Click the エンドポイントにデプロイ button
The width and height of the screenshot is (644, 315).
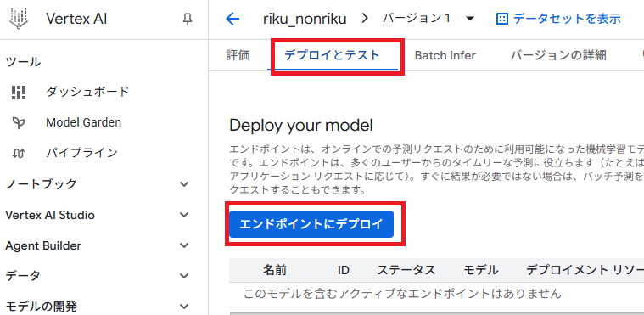311,224
